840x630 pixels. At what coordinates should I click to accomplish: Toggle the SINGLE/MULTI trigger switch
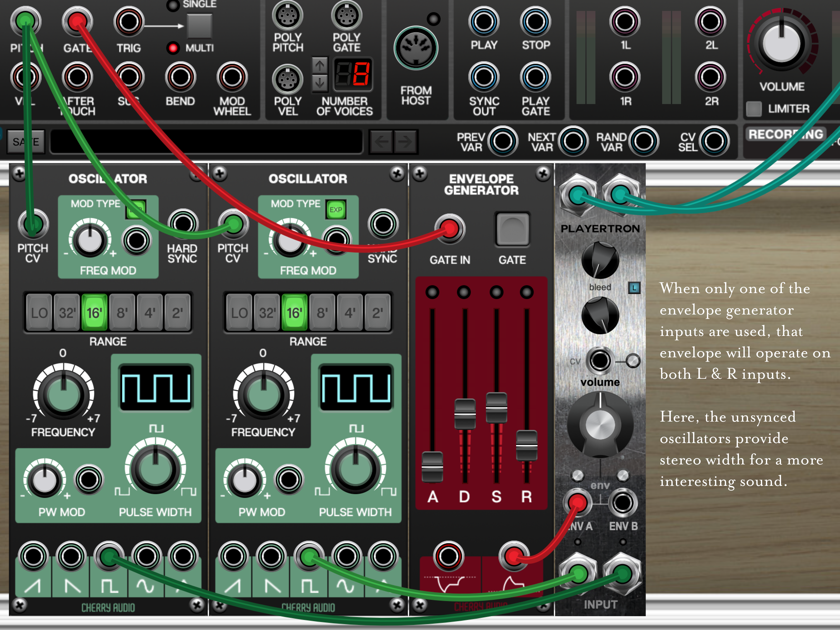pyautogui.click(x=199, y=26)
